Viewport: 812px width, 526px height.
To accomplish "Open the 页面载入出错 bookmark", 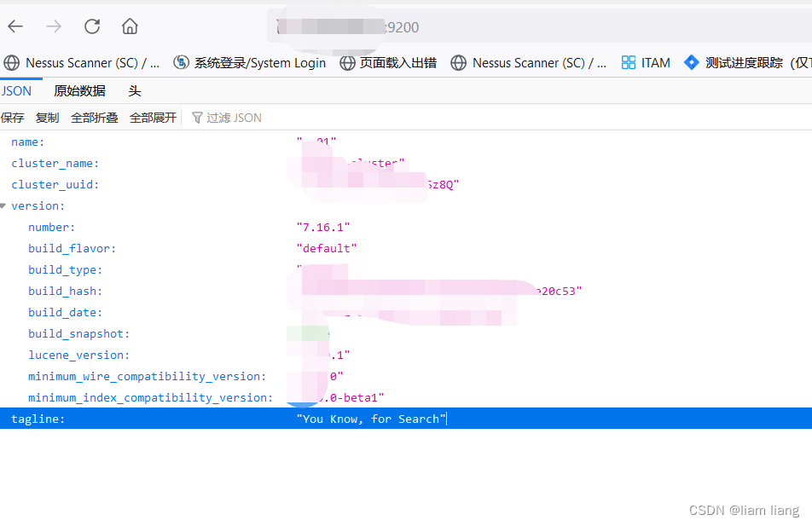I will 388,63.
